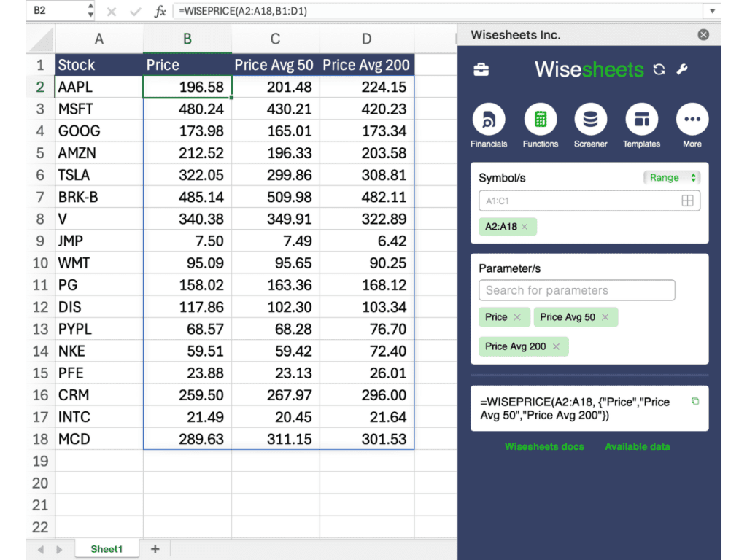The width and height of the screenshot is (747, 560).
Task: Remove the Price Avg 50 parameter tag
Action: (605, 317)
